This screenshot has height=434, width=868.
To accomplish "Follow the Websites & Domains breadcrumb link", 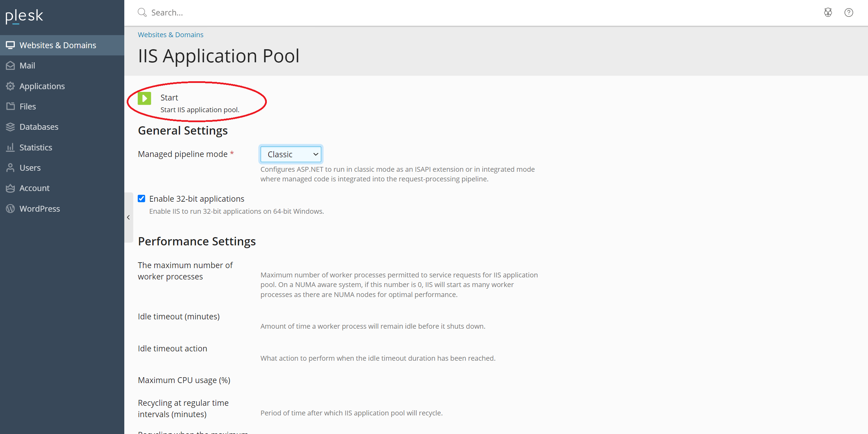I will (170, 35).
